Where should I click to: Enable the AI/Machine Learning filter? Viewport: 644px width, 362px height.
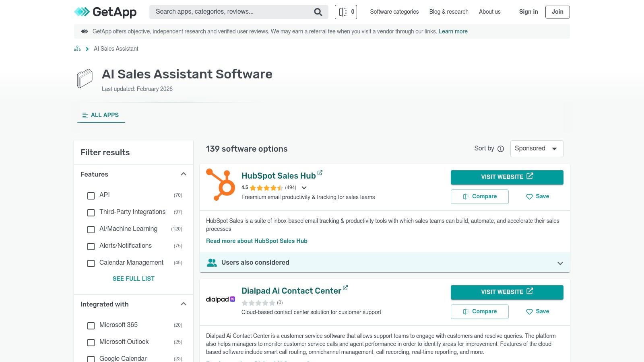(91, 229)
